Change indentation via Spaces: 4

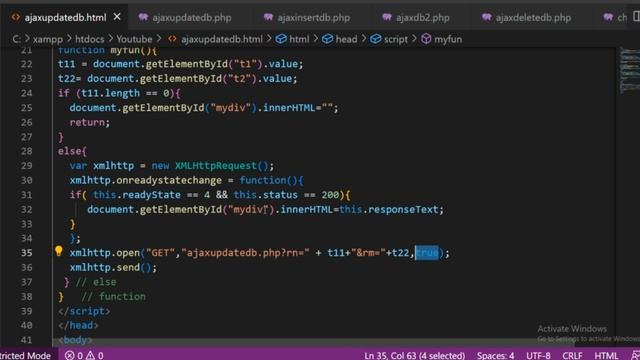click(x=495, y=355)
